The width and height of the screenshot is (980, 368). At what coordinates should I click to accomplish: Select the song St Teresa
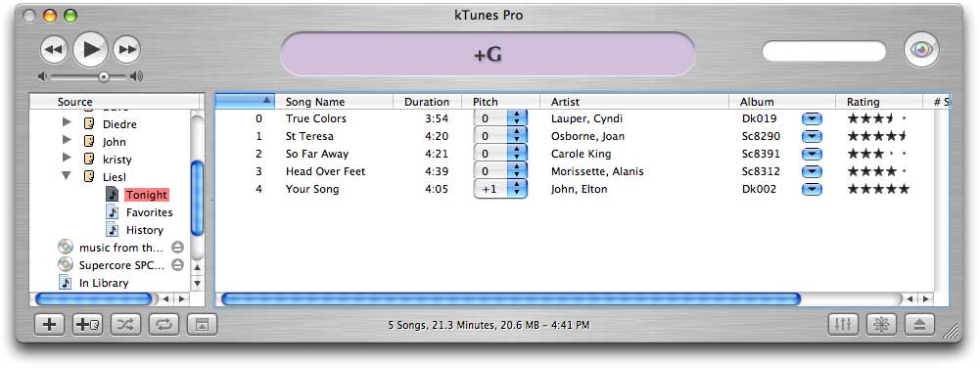pyautogui.click(x=309, y=136)
